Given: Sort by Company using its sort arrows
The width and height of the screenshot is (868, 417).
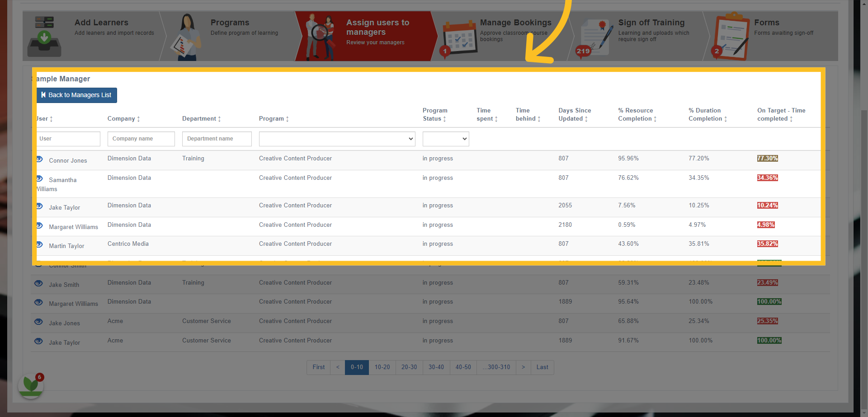Looking at the screenshot, I should 138,119.
